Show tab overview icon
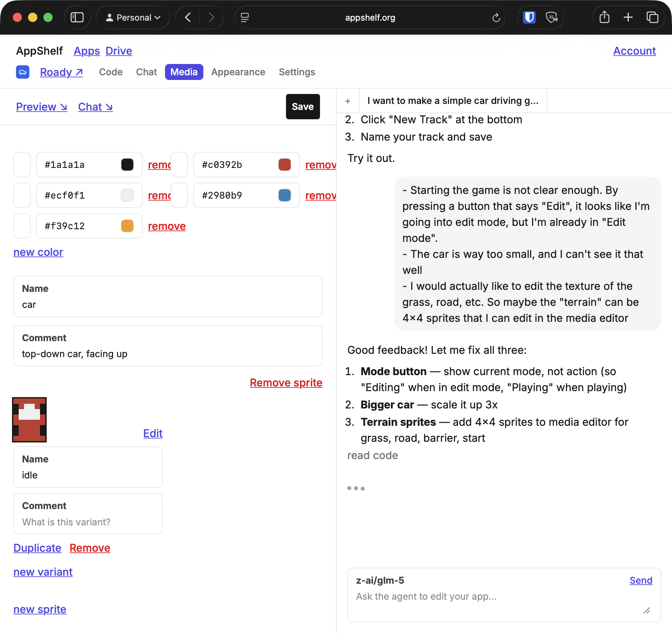Screen dimensions: 672x633 click(x=652, y=17)
